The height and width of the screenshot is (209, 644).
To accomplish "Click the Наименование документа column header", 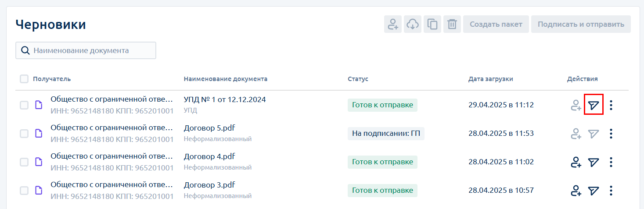I will click(x=226, y=79).
